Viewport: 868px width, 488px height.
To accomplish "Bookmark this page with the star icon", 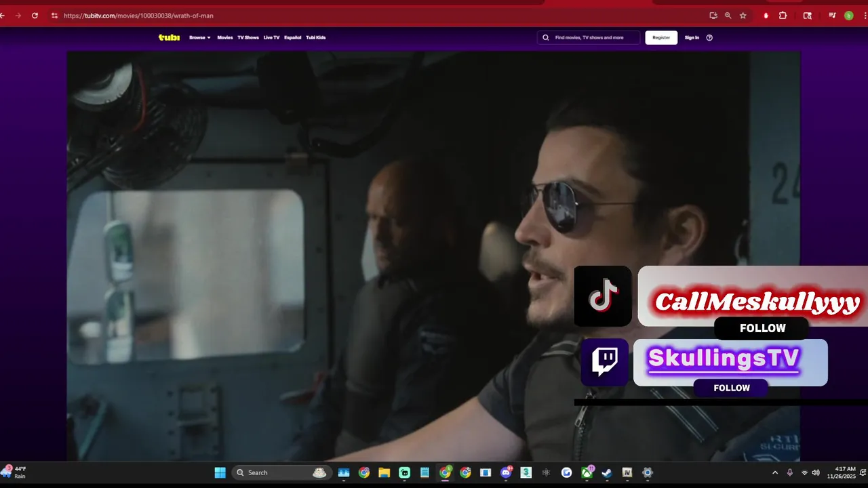I will pyautogui.click(x=743, y=16).
